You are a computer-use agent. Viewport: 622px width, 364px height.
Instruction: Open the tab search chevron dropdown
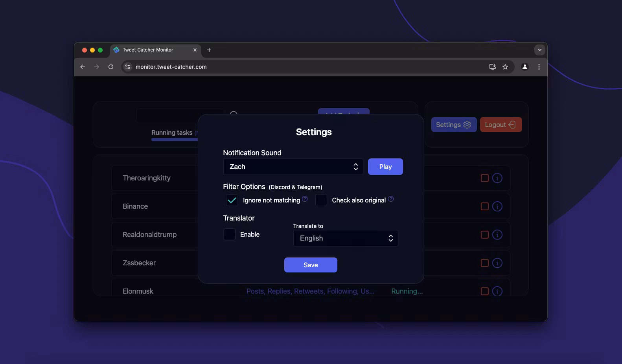(x=539, y=50)
